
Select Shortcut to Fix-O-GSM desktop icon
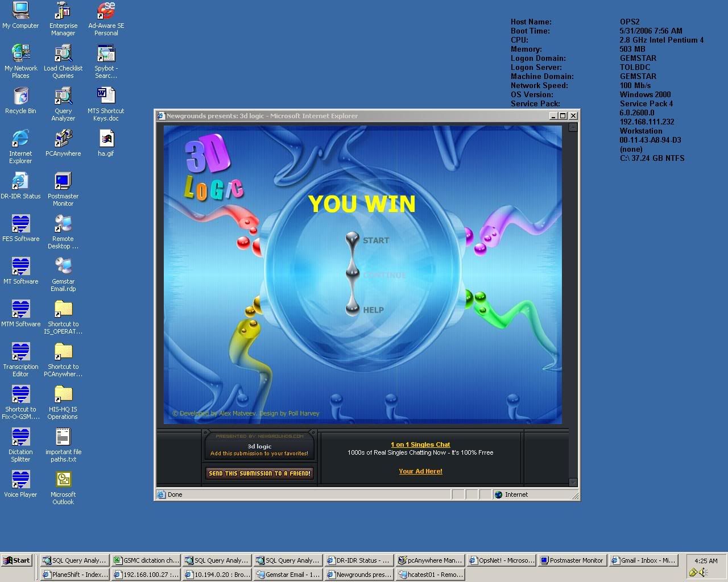click(20, 402)
